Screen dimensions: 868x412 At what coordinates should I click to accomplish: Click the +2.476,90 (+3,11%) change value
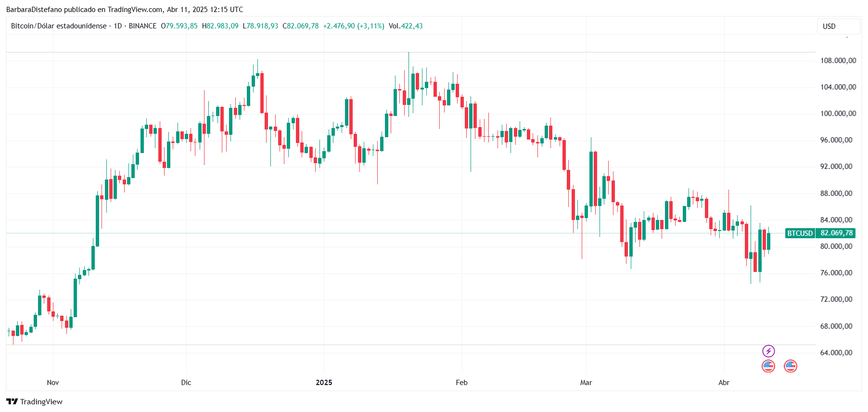[354, 26]
